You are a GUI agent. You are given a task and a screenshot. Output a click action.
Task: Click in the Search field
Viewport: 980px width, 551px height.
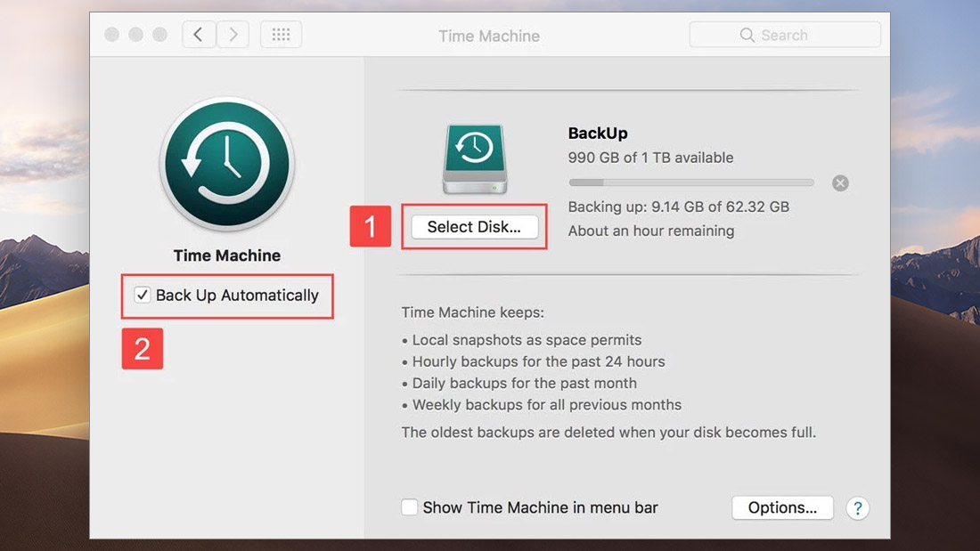785,35
